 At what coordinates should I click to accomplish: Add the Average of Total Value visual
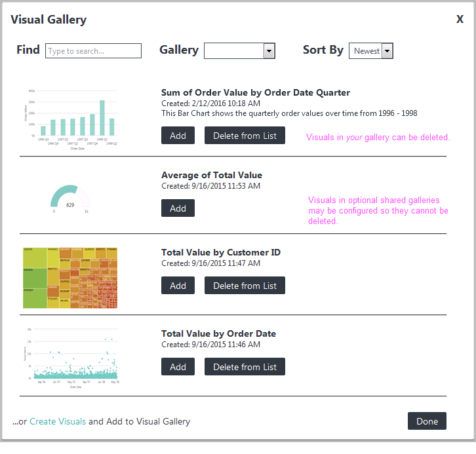tap(178, 208)
